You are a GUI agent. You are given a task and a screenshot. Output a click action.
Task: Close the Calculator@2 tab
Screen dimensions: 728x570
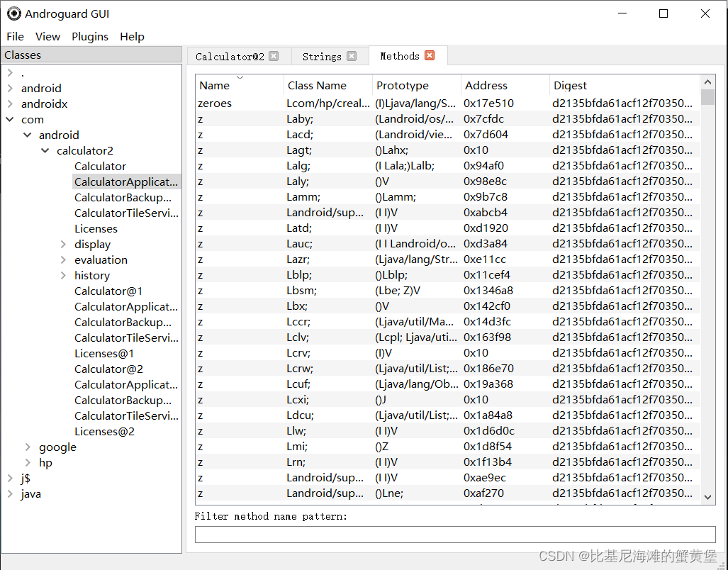pyautogui.click(x=275, y=56)
